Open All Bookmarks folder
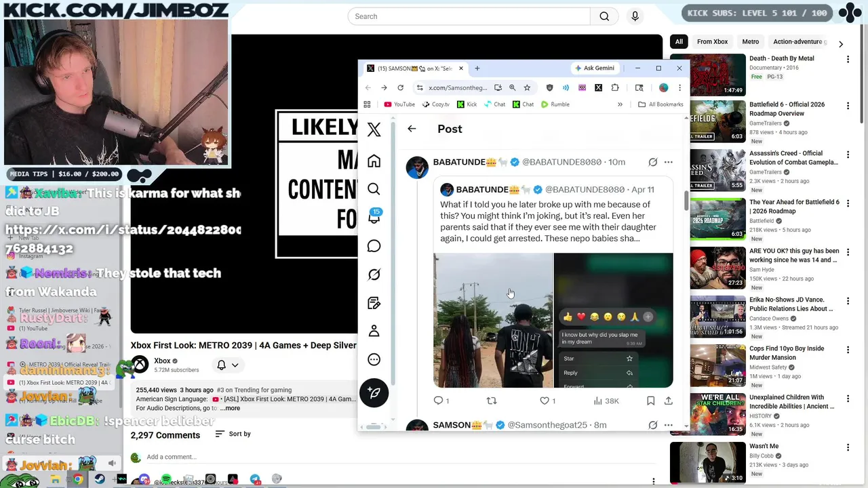Image resolution: width=868 pixels, height=488 pixels. click(x=660, y=104)
